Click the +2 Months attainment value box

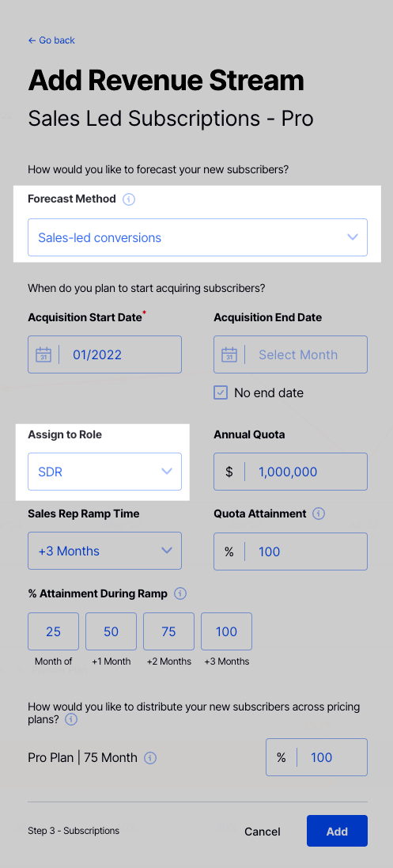(169, 631)
